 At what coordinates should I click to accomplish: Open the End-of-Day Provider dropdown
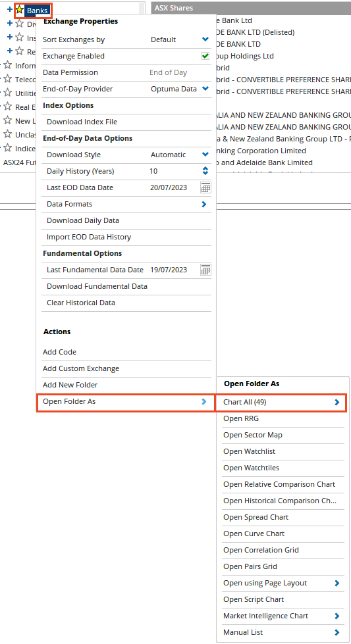pos(205,89)
